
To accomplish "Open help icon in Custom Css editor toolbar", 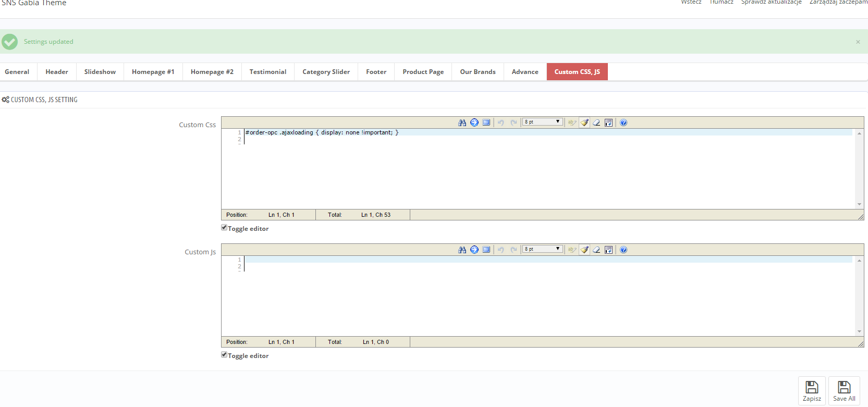I will (624, 122).
